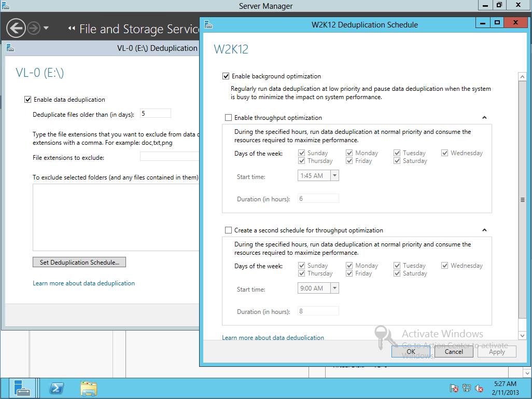Click the W2K12 Deduplication Schedule window icon
Viewport: 532px width, 399px height.
coord(208,25)
